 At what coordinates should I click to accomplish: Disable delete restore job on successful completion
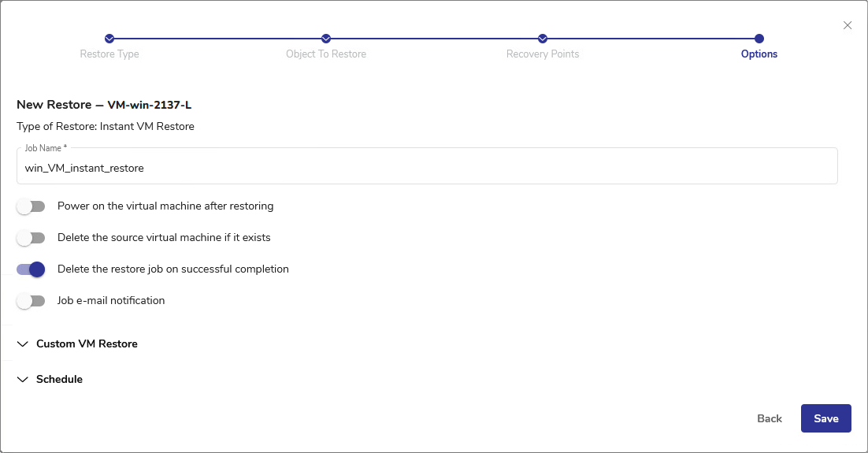click(x=31, y=269)
